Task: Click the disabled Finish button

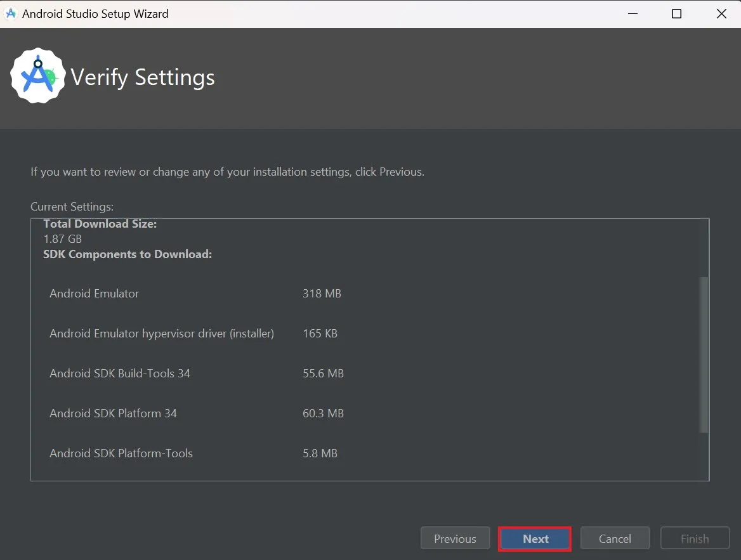Action: 695,538
